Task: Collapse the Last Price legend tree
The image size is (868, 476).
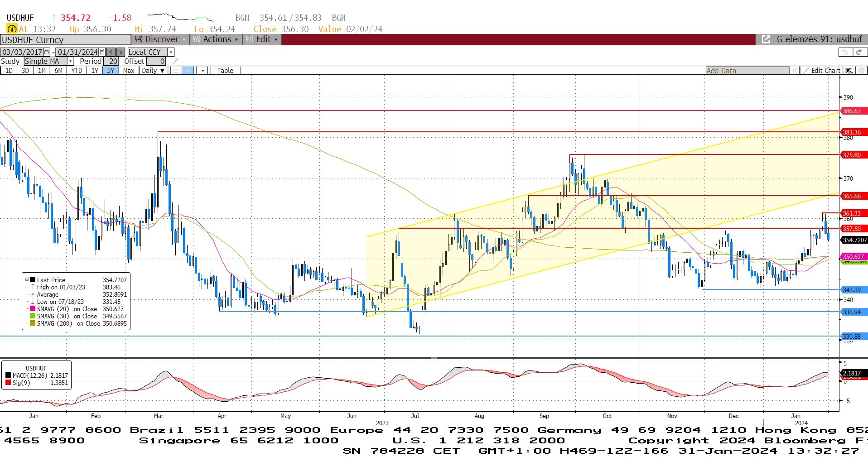Action: click(27, 280)
